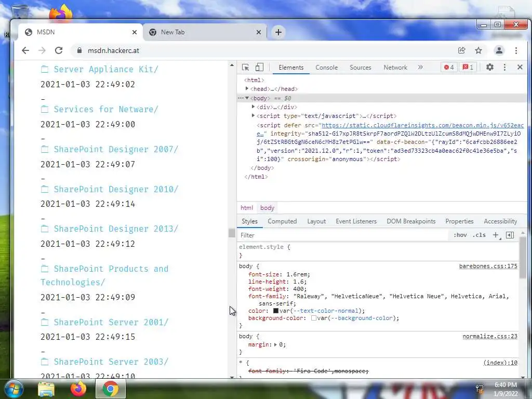This screenshot has height=399, width=532.
Task: Open the Event Listeners pane tab
Action: coord(356,221)
